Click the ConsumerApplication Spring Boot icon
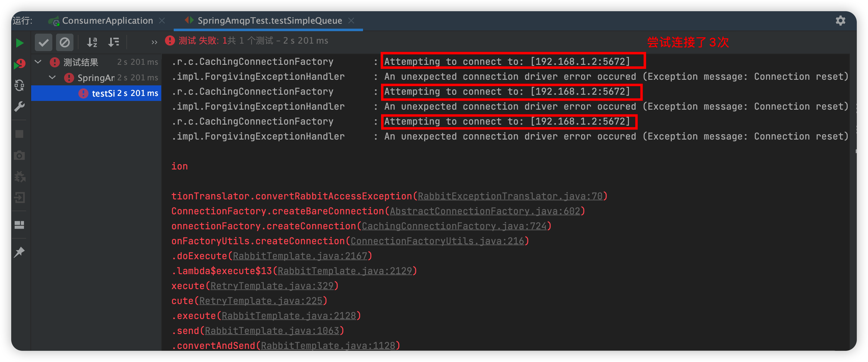This screenshot has height=362, width=868. (54, 21)
